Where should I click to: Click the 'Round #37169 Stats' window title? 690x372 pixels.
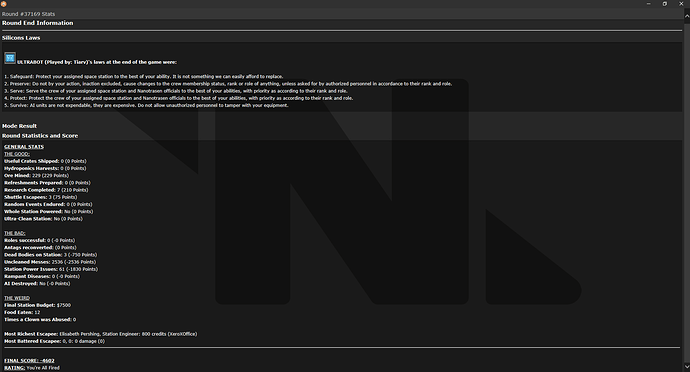click(x=29, y=14)
